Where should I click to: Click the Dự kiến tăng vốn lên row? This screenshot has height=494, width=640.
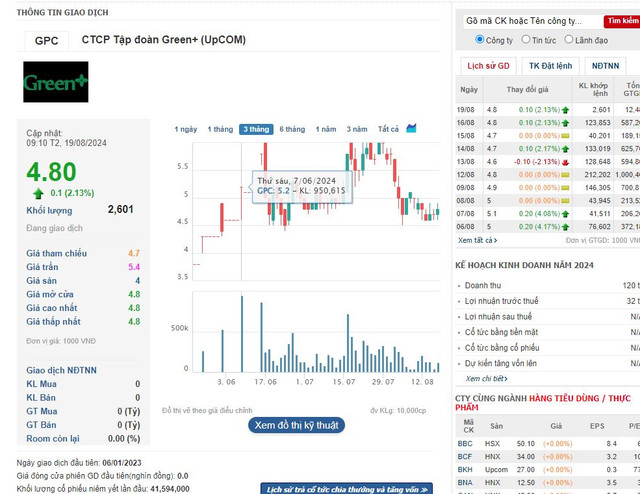(x=547, y=363)
